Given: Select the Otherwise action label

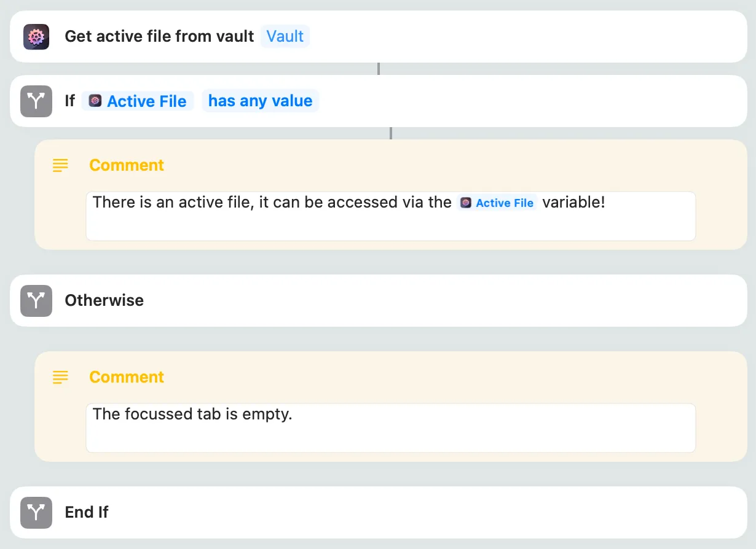Looking at the screenshot, I should tap(104, 300).
